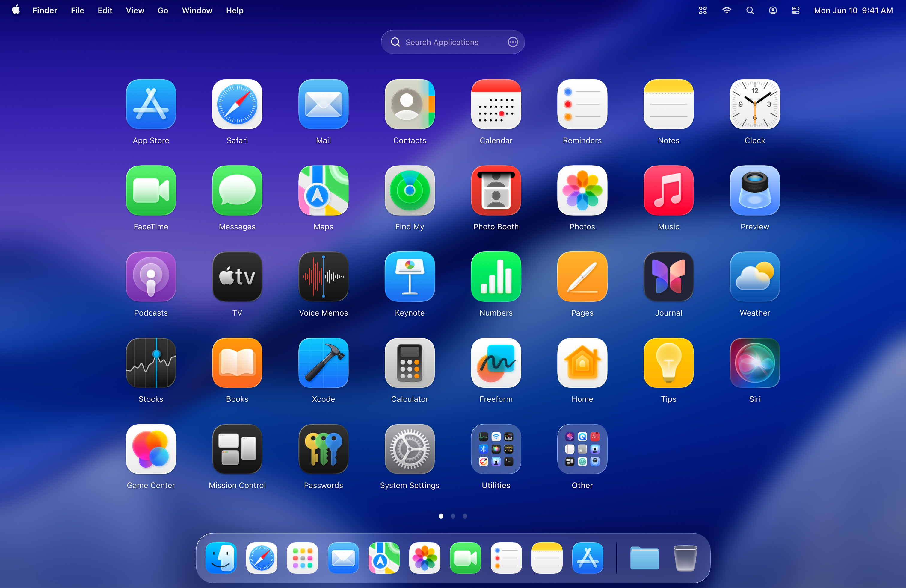Open Game Center

(x=151, y=449)
